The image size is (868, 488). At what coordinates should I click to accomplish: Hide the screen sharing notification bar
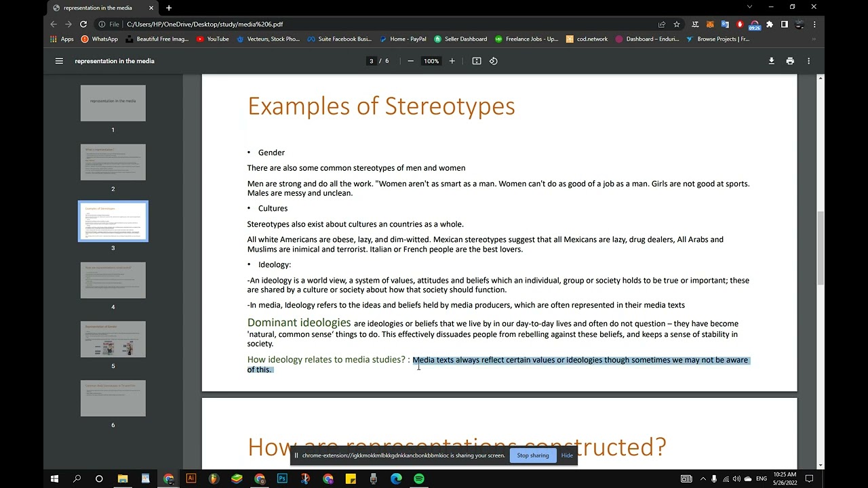click(567, 455)
